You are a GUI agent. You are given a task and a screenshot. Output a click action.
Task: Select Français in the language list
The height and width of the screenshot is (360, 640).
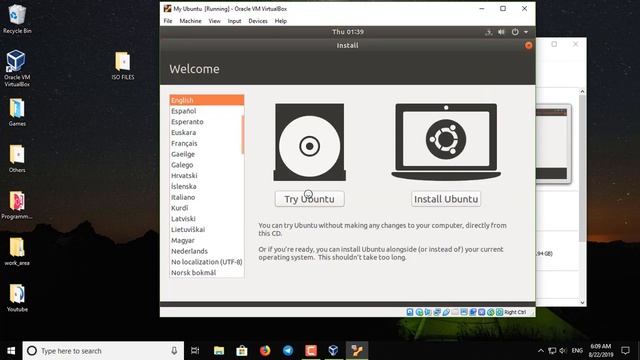207,143
